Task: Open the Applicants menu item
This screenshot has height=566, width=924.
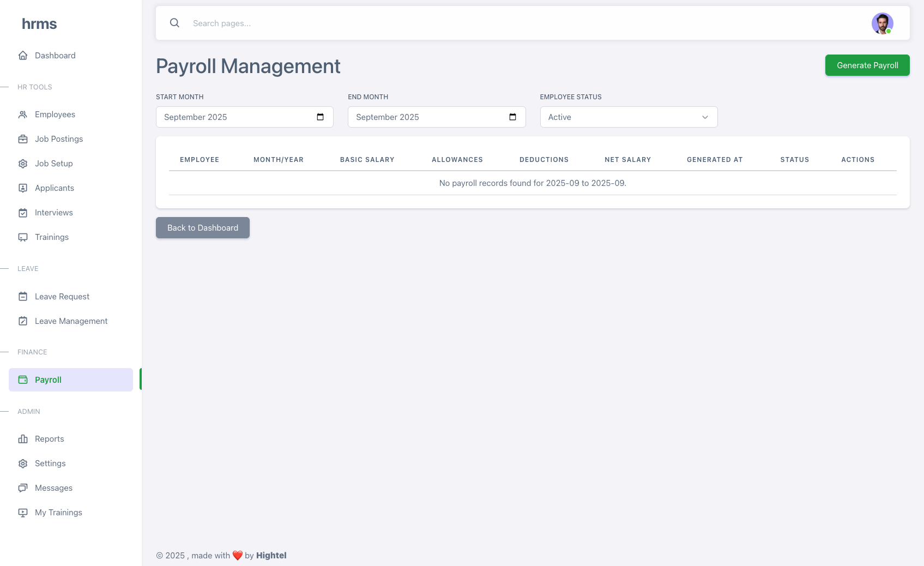Action: click(54, 188)
